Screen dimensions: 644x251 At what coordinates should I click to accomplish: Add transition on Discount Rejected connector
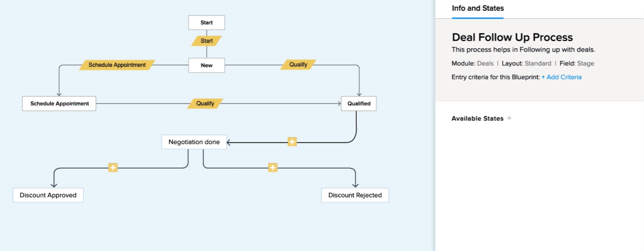click(273, 168)
